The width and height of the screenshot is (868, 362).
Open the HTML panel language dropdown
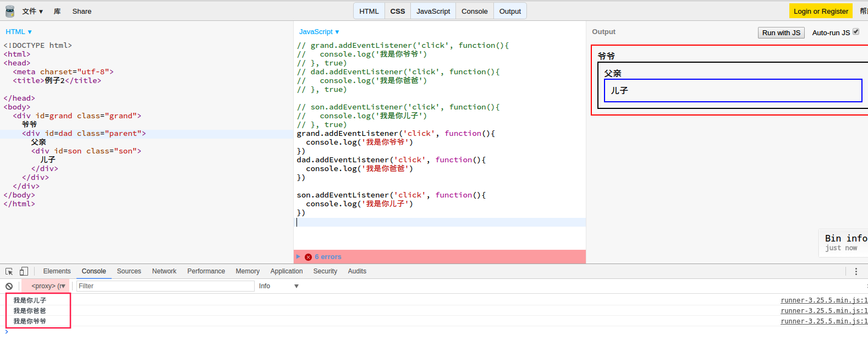[x=19, y=32]
